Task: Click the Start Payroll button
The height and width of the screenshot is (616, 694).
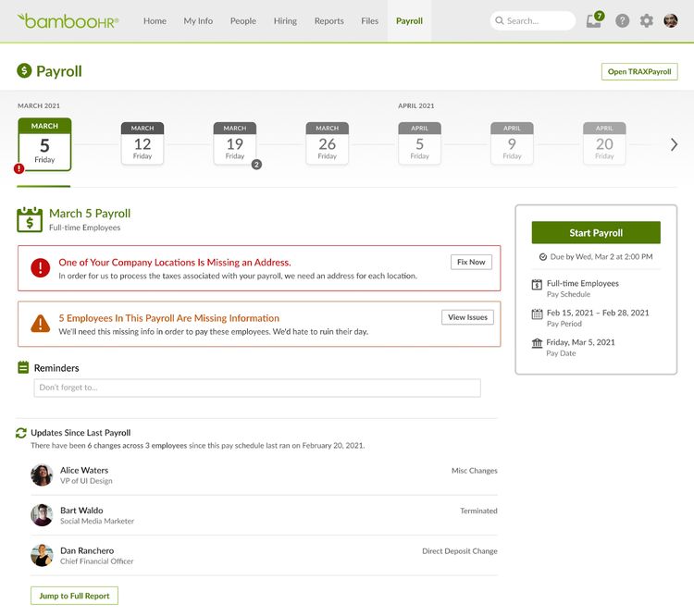Action: coord(596,232)
